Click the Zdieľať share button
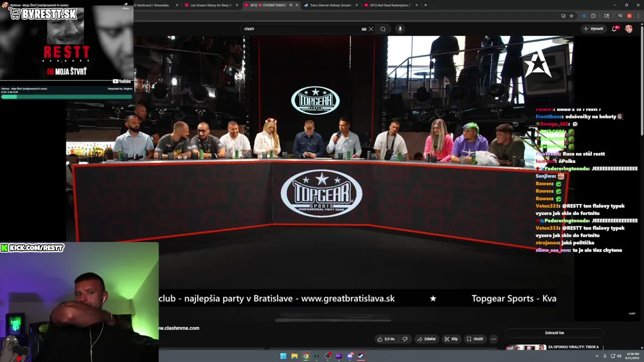 (x=427, y=339)
